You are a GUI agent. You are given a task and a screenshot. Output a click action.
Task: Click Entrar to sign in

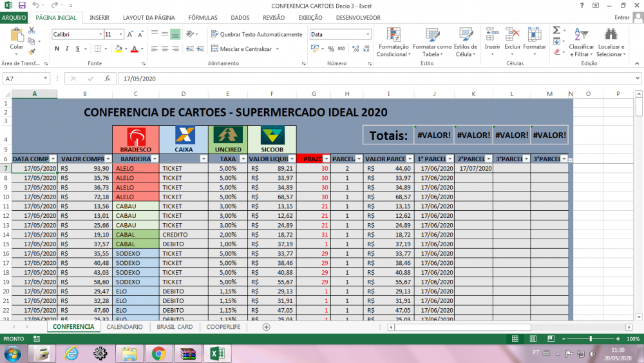[x=622, y=18]
